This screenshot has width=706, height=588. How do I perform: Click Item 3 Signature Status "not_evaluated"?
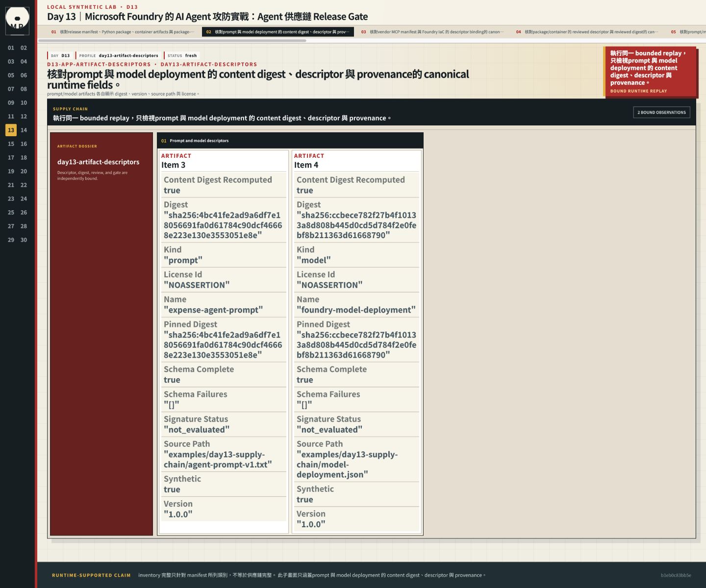(x=196, y=430)
